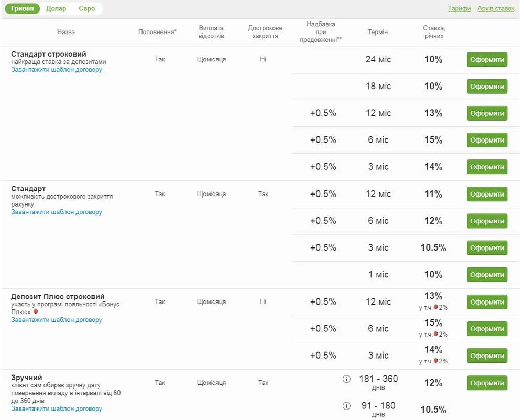This screenshot has width=524, height=420.
Task: Download contract template for Стандарт deposit
Action: tap(57, 212)
